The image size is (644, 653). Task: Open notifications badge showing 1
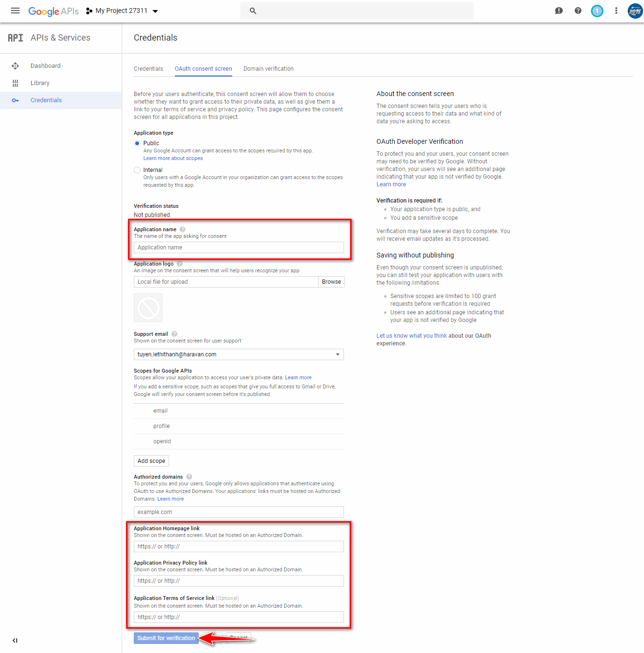click(597, 11)
